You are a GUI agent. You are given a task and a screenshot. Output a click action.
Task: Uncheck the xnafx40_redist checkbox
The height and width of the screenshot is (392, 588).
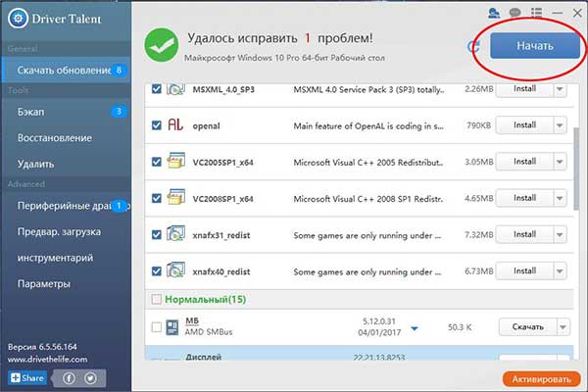click(157, 271)
